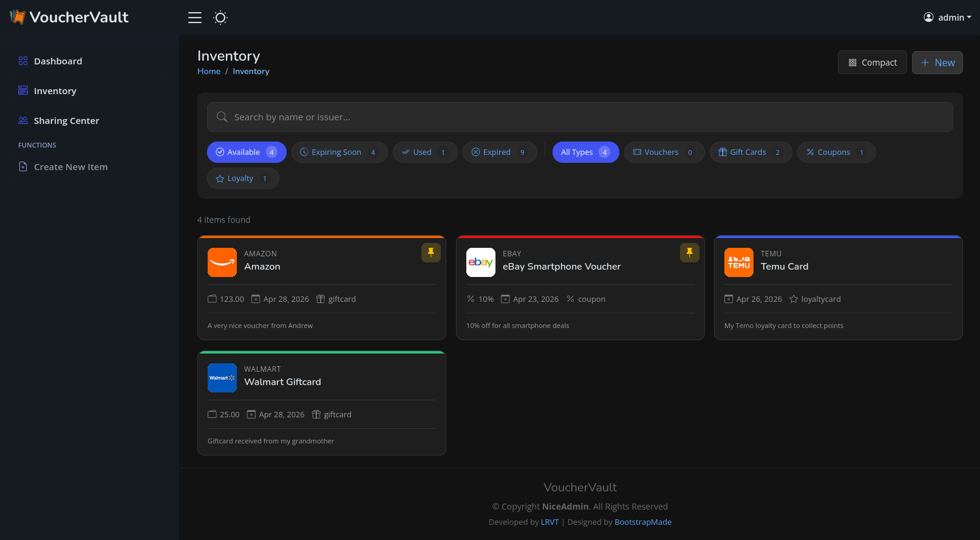Image resolution: width=980 pixels, height=540 pixels.
Task: Toggle the Available status filter
Action: [x=247, y=152]
